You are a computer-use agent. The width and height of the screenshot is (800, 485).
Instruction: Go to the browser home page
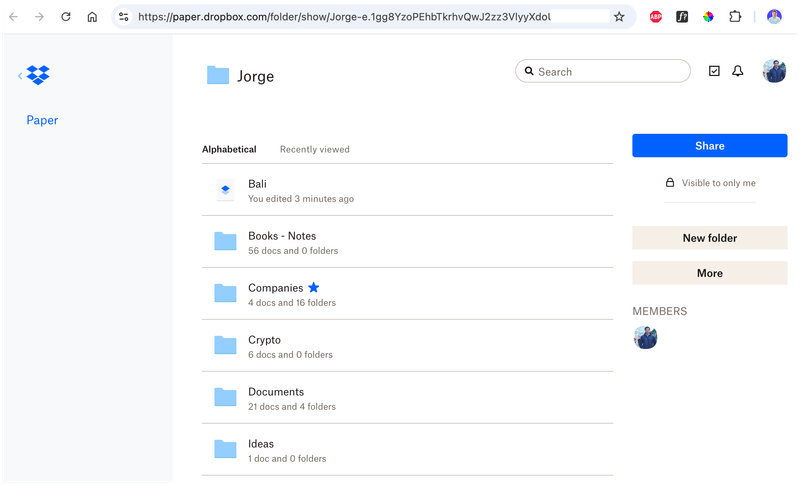coord(92,17)
